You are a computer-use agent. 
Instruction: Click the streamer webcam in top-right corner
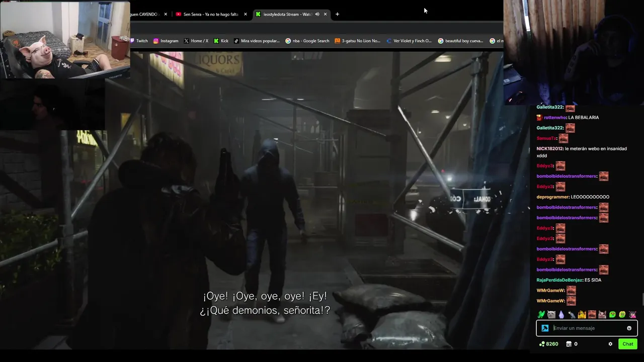click(x=574, y=52)
